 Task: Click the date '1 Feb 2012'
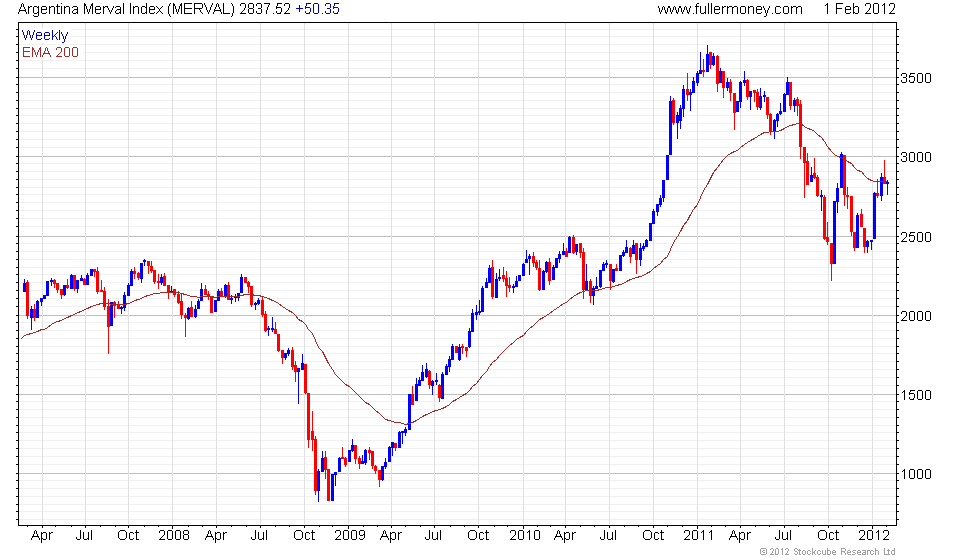[x=859, y=9]
